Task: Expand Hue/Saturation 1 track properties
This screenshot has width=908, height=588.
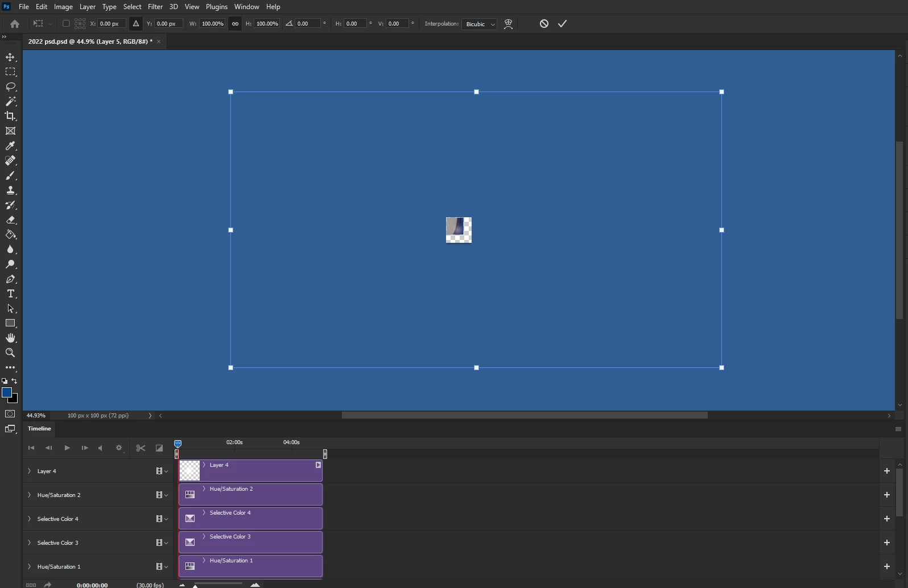Action: [x=29, y=566]
